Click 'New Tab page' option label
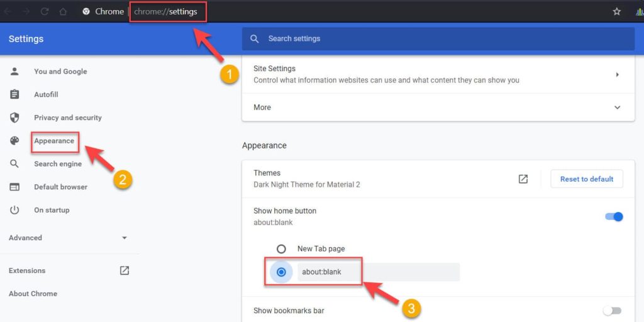644x322 pixels. pos(321,249)
